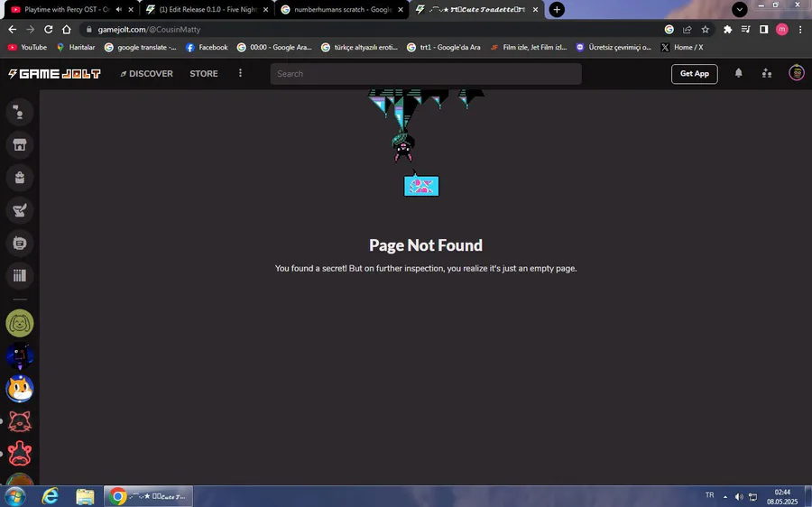Open the Facebook bookmark
The width and height of the screenshot is (812, 507).
[207, 47]
